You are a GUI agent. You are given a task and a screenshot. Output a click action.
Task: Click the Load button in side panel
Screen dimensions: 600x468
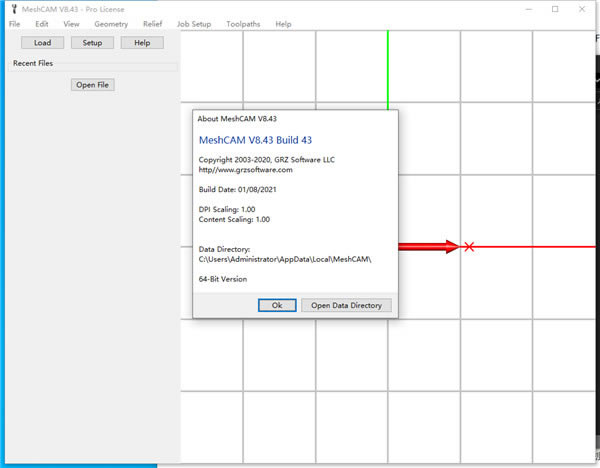[42, 42]
